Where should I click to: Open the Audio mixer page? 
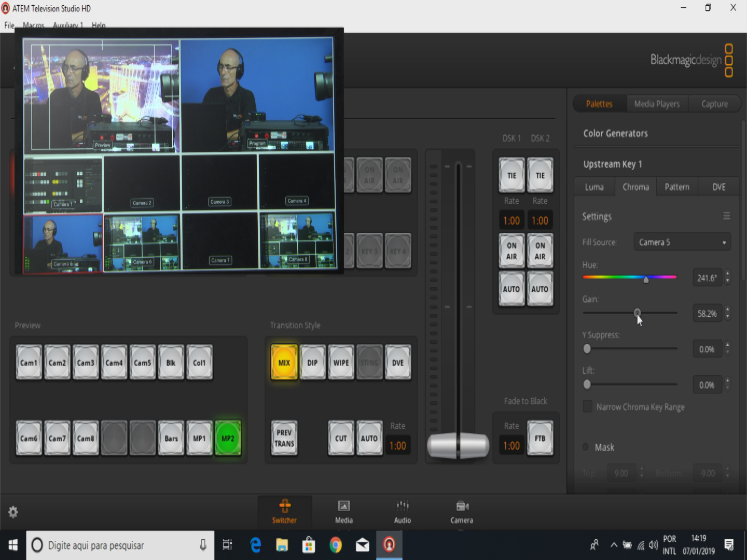click(x=403, y=512)
